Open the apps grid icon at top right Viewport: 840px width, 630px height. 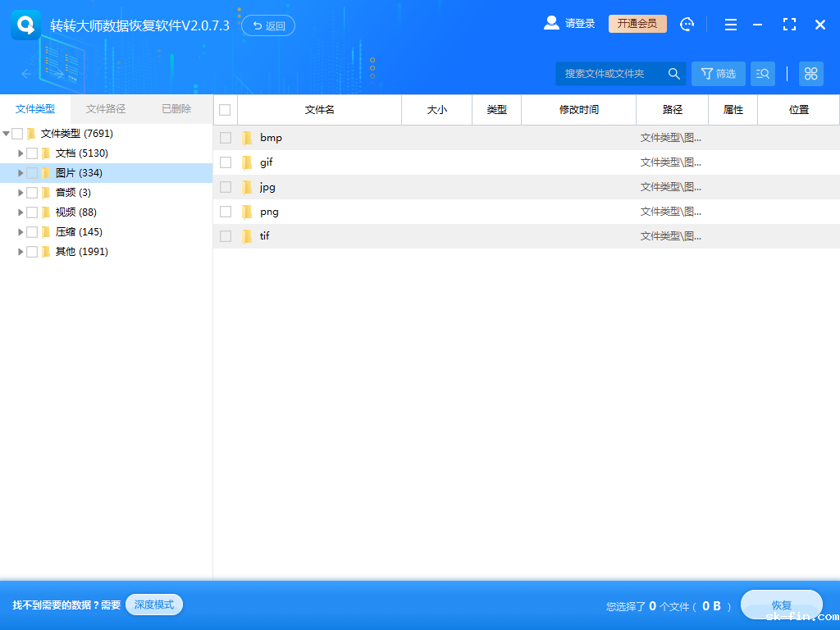tap(810, 73)
